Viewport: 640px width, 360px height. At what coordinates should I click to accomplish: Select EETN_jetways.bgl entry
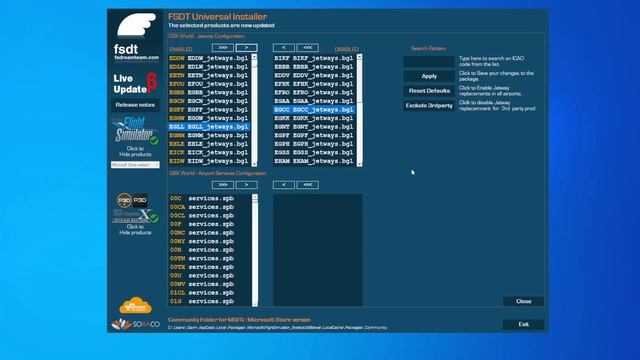tap(209, 75)
